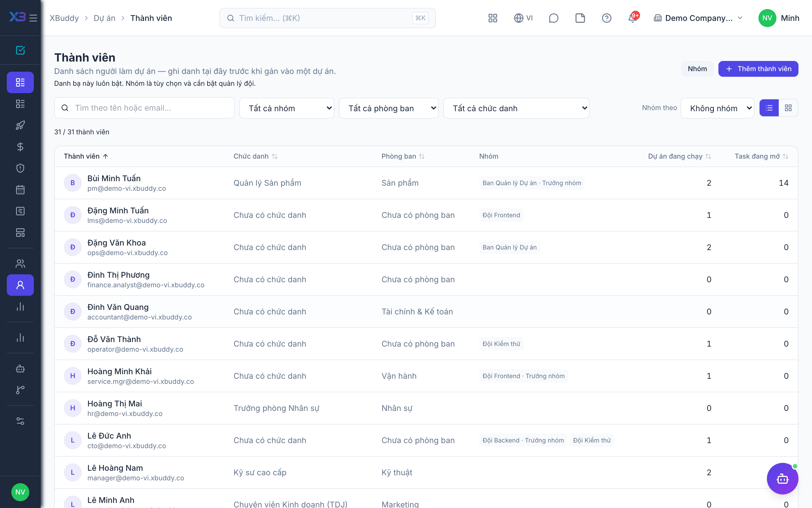Open the shield alert icon in sidebar
This screenshot has height=508, width=812.
coord(20,168)
